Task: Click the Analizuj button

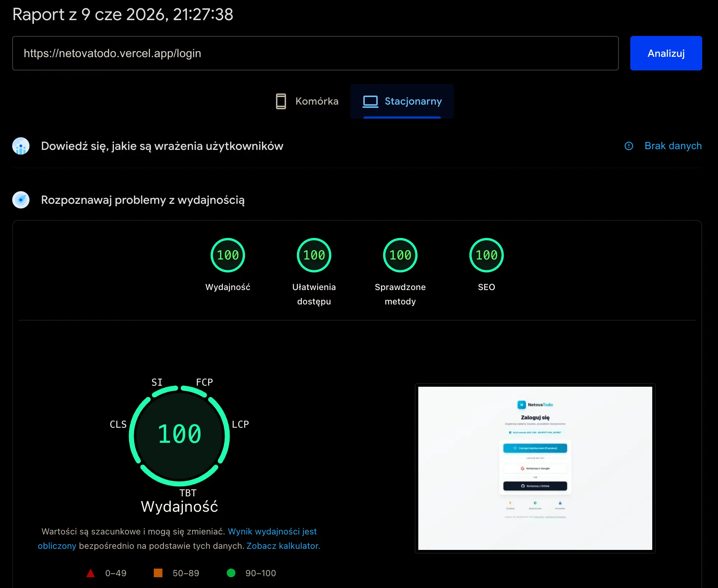Action: 666,53
